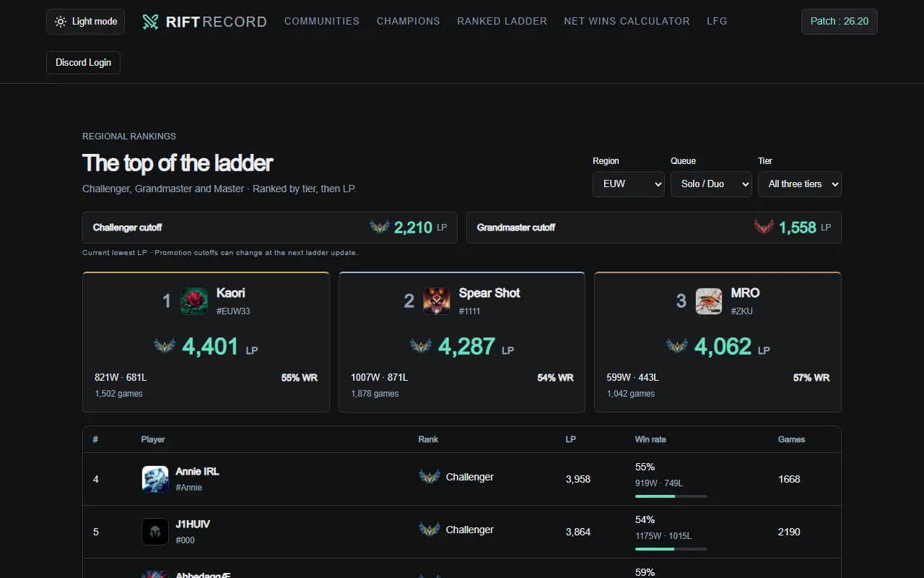This screenshot has width=924, height=578.
Task: Click J1HUIV's win rate progress bar
Action: (x=671, y=549)
